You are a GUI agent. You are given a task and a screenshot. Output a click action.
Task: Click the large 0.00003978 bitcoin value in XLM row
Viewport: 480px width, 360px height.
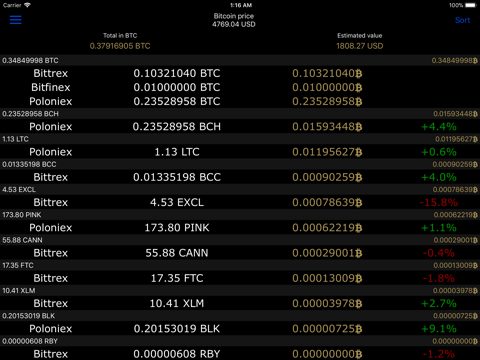click(327, 304)
